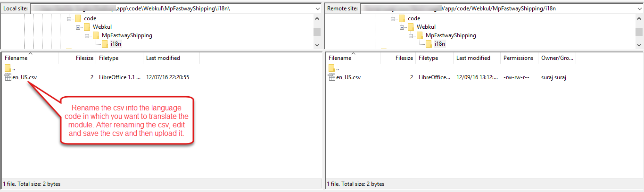Collapse the code node in the local tree
The width and height of the screenshot is (644, 192).
[69, 18]
